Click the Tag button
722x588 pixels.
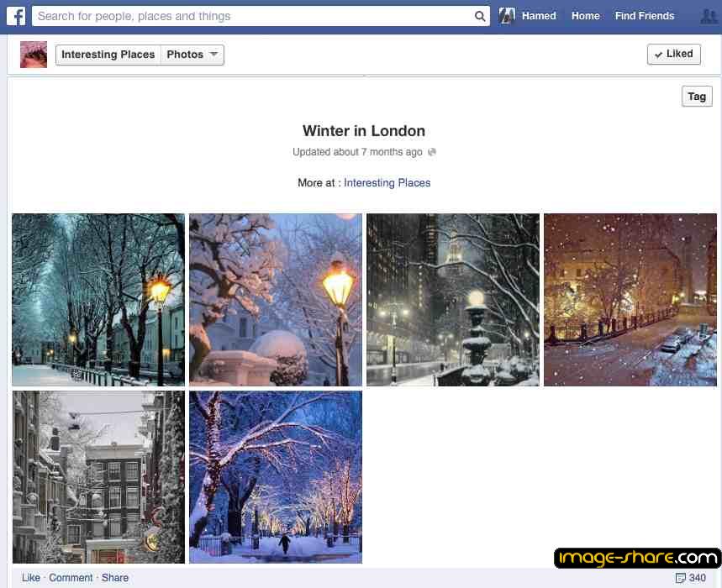[697, 97]
